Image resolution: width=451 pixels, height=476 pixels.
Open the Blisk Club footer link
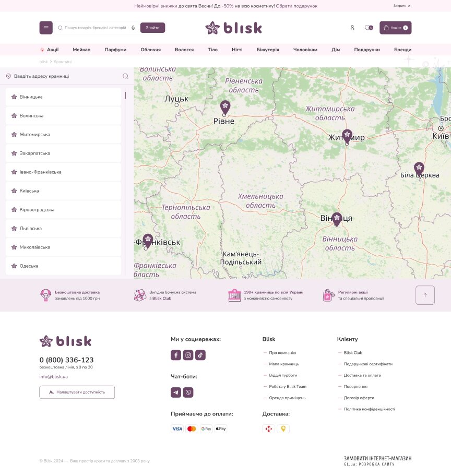[353, 353]
